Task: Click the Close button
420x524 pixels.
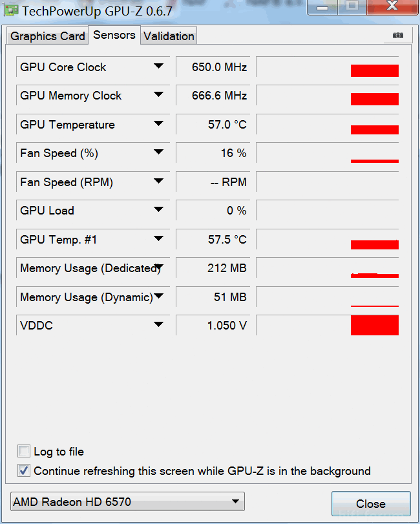Action: click(x=371, y=503)
